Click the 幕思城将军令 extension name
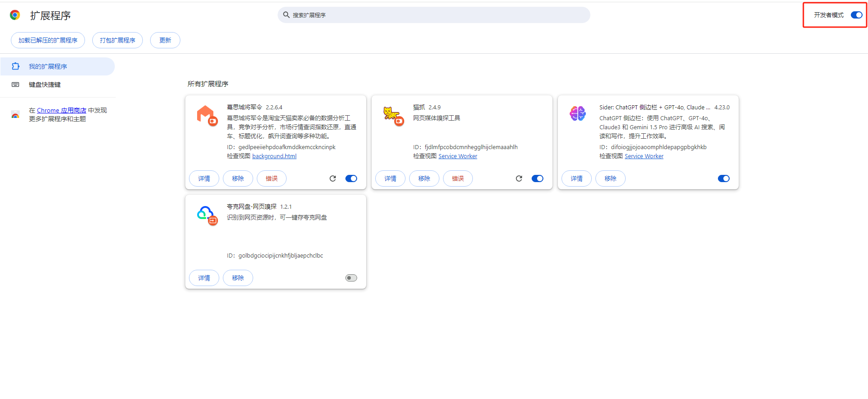Viewport: 868px width, 399px height. (x=245, y=107)
